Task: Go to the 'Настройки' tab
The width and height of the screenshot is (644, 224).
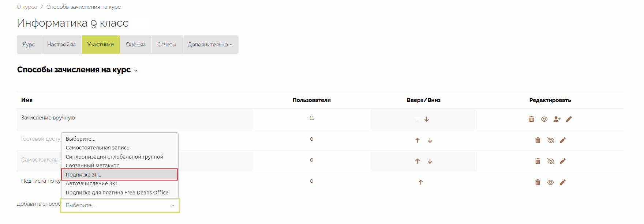Action: point(61,45)
